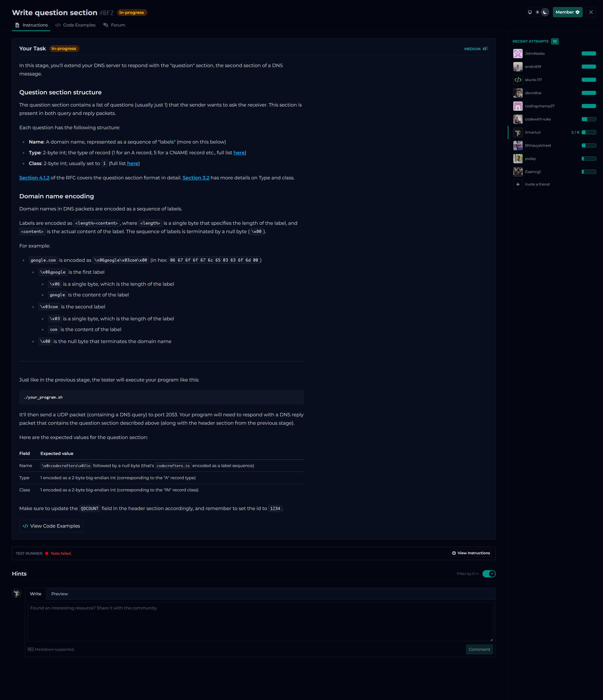
Task: Open the Section 3.2 link
Action: (x=196, y=178)
